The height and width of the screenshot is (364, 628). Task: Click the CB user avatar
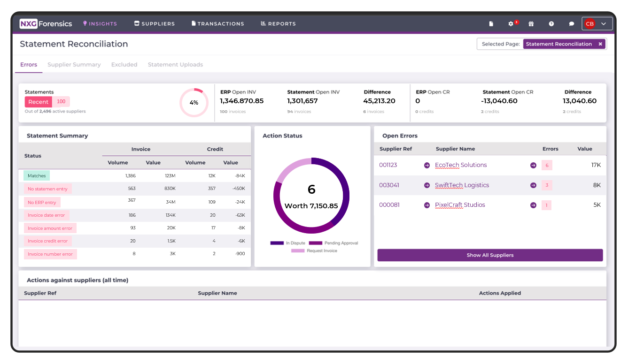point(589,23)
